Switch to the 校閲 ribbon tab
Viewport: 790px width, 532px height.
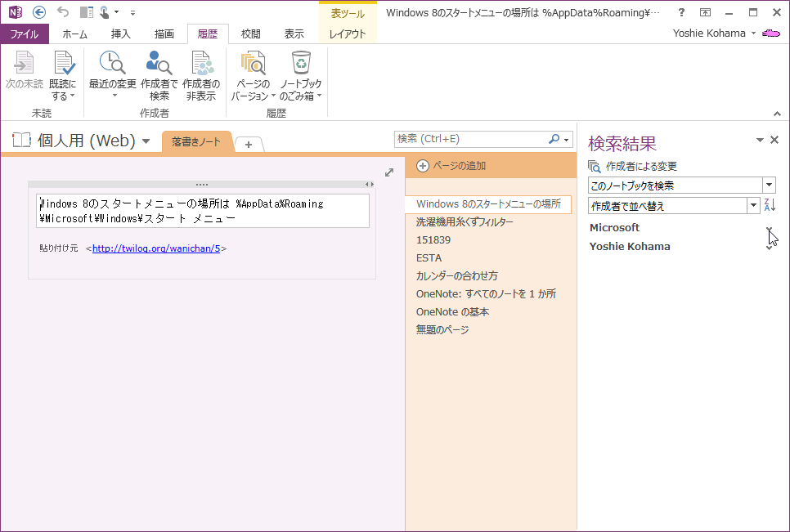tap(250, 34)
